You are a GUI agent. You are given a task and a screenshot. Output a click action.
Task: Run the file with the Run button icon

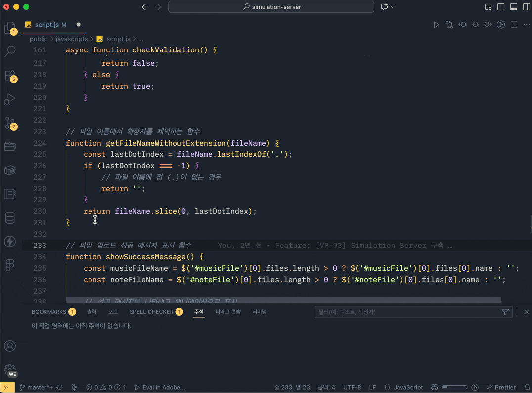[x=437, y=24]
